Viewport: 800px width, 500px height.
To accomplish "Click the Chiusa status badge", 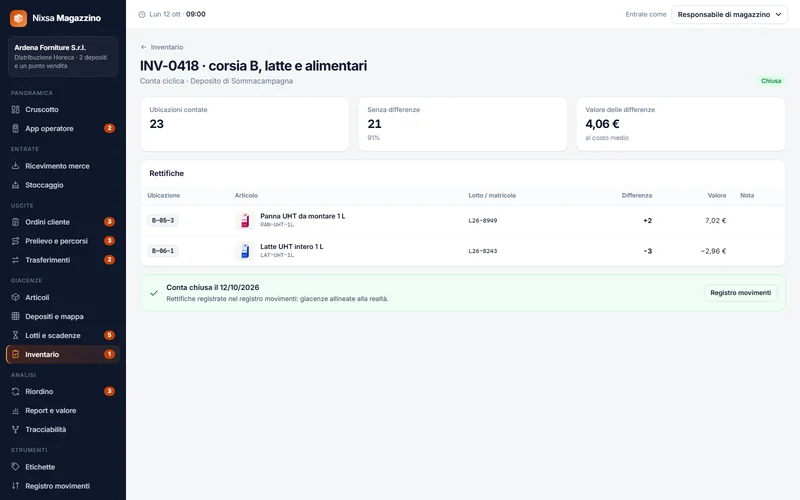I will [x=771, y=81].
